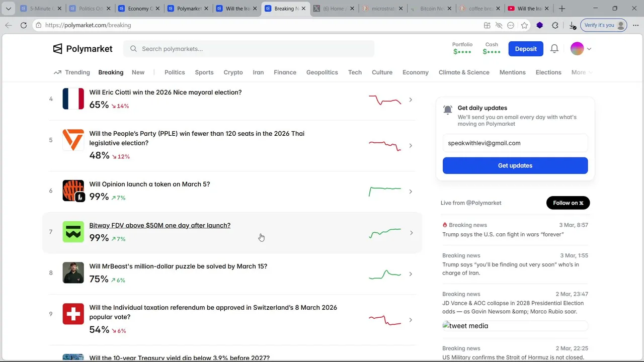The width and height of the screenshot is (644, 362).
Task: Open Bitway FDV market via its chevron arrow
Action: click(x=411, y=233)
